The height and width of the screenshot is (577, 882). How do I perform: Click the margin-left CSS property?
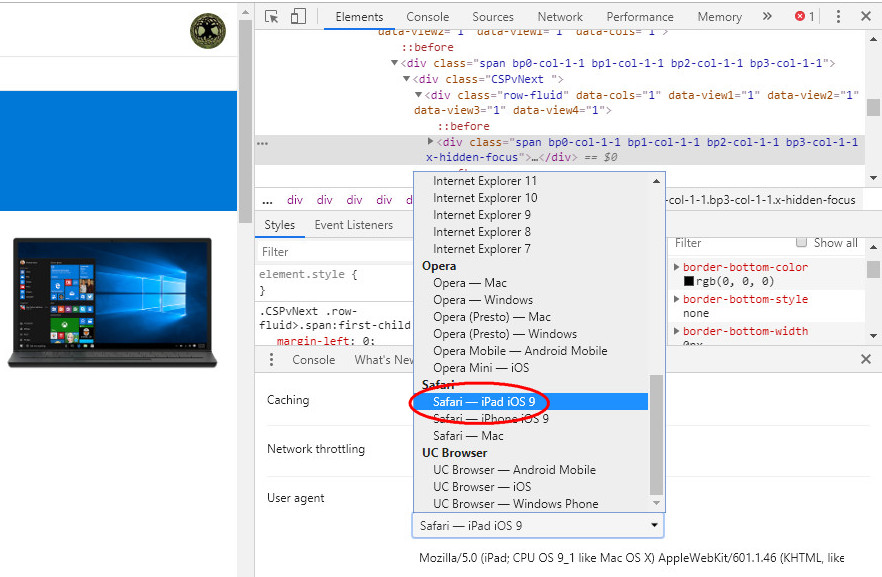click(x=313, y=341)
